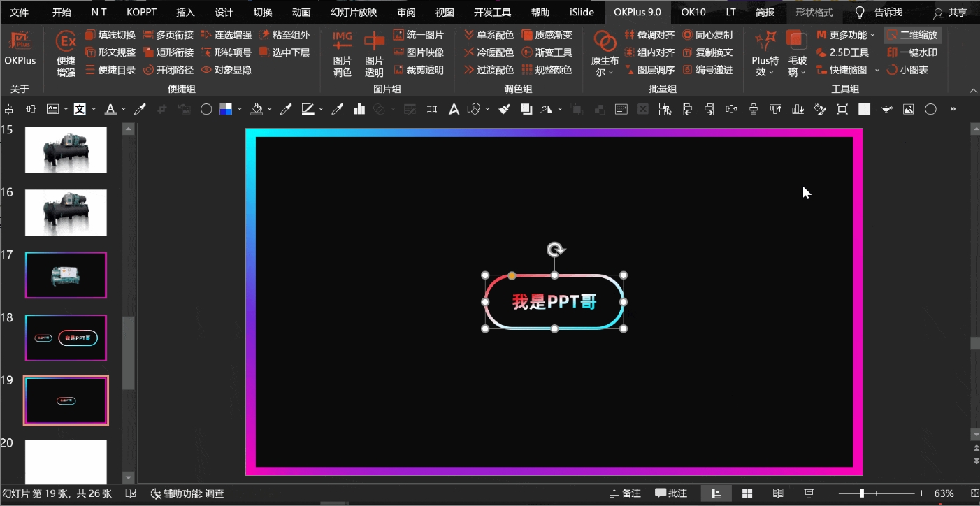Expand the font color dropdown arrow
Viewport: 980px width, 506px height.
(123, 110)
